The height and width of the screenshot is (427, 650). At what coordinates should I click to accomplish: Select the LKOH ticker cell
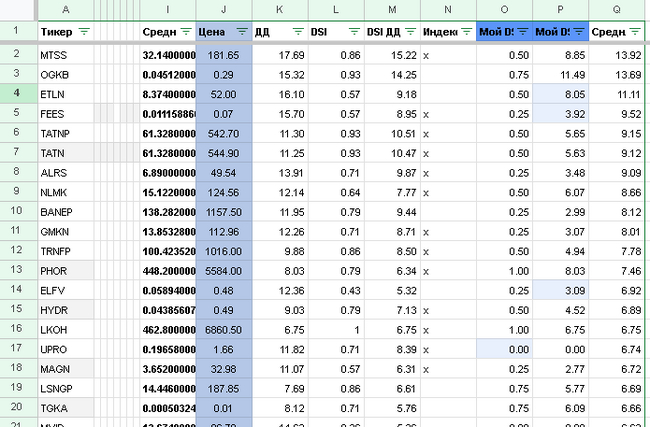[66, 330]
